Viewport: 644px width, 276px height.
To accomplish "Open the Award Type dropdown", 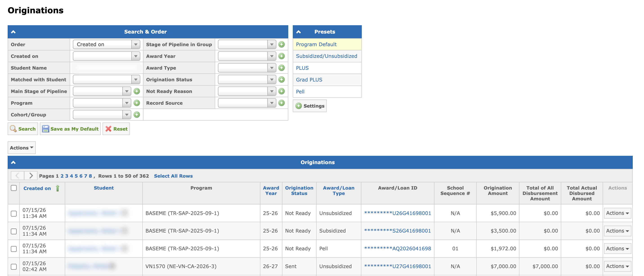I will tap(247, 68).
